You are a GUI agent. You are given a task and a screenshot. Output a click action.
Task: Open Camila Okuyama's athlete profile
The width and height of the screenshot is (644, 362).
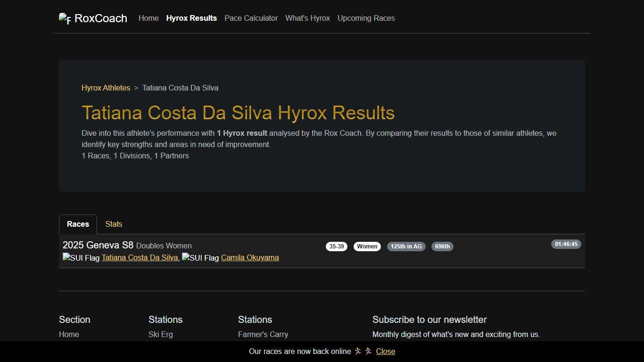tap(250, 258)
